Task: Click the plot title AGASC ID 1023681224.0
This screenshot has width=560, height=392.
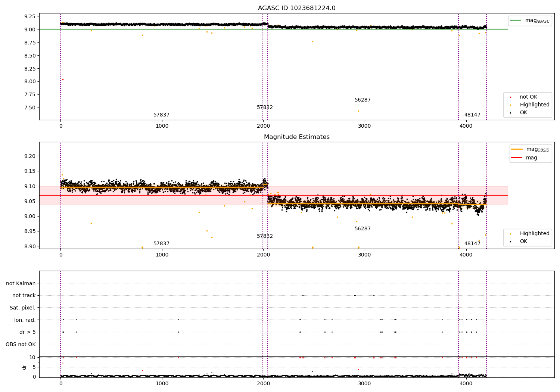Action: 296,8
